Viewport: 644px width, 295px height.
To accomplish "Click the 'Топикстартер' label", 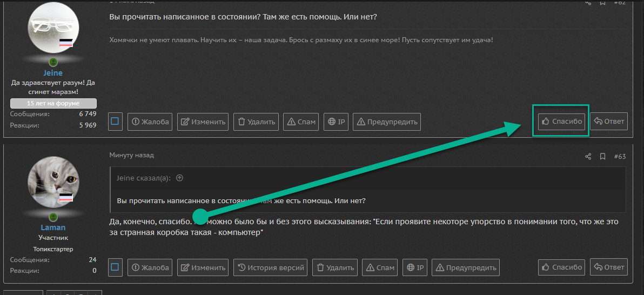I will point(53,249).
